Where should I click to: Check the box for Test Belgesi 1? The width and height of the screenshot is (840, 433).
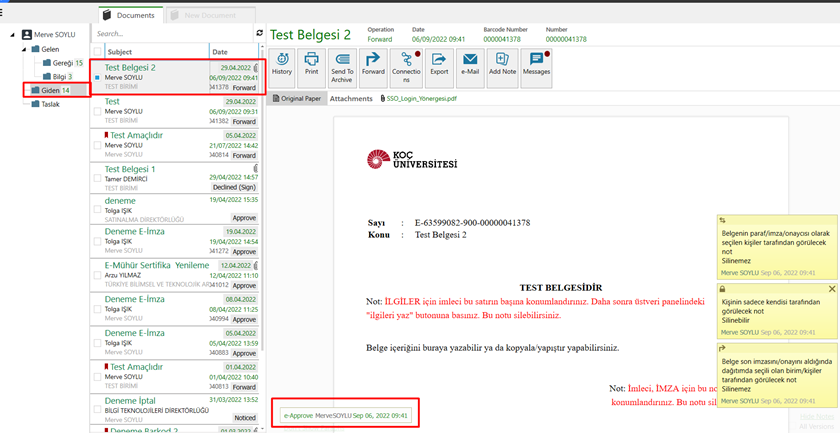pos(97,179)
